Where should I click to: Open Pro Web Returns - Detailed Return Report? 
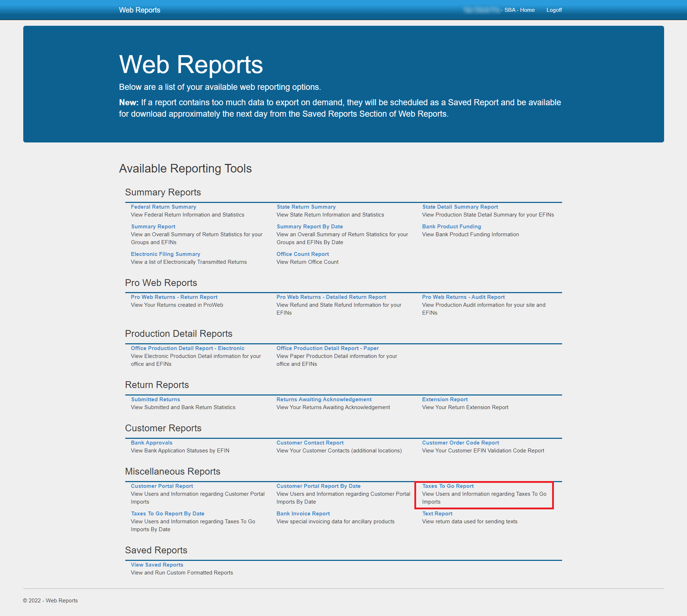point(331,297)
